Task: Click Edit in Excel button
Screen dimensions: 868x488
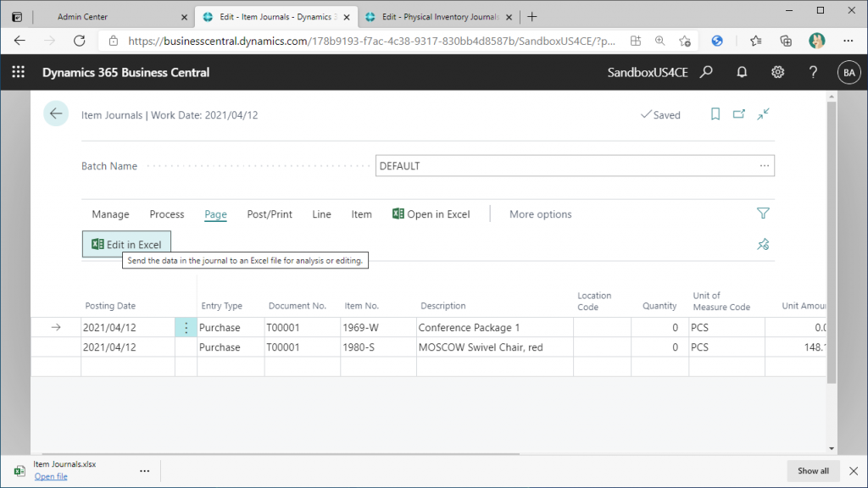Action: pos(126,244)
